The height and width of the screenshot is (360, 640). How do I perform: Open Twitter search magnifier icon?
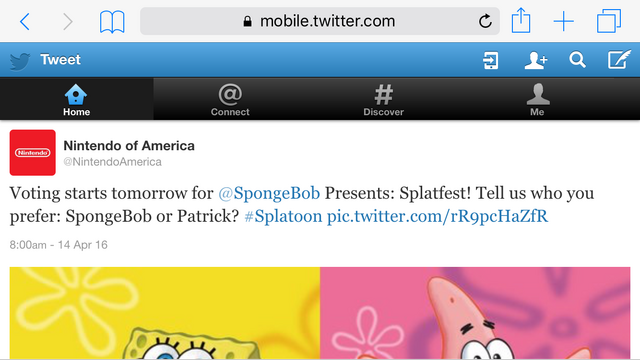[x=578, y=60]
